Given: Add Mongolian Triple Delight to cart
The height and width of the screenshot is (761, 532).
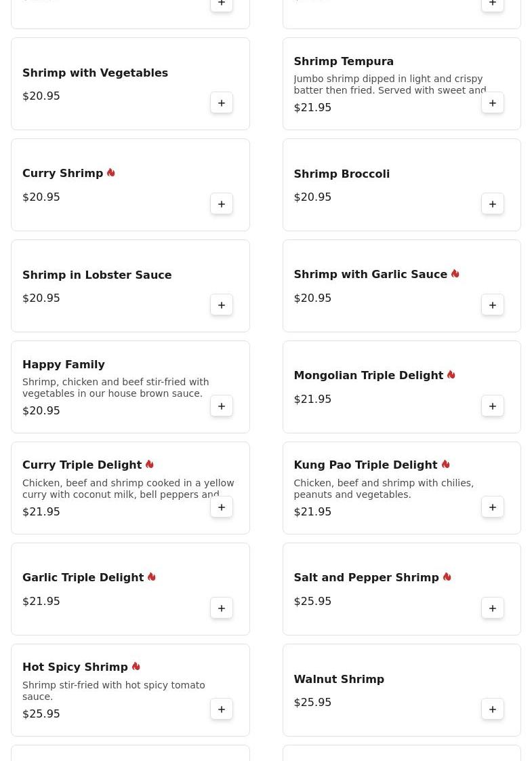Looking at the screenshot, I should tap(493, 406).
